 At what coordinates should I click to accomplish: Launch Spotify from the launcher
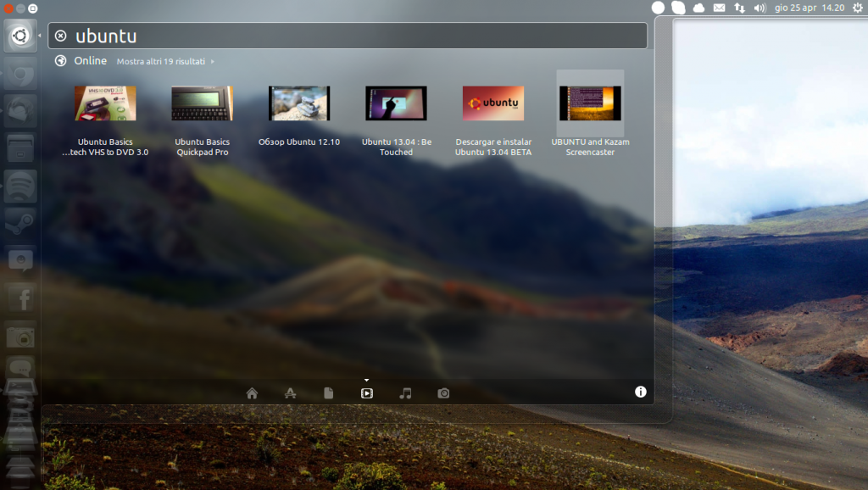point(20,186)
